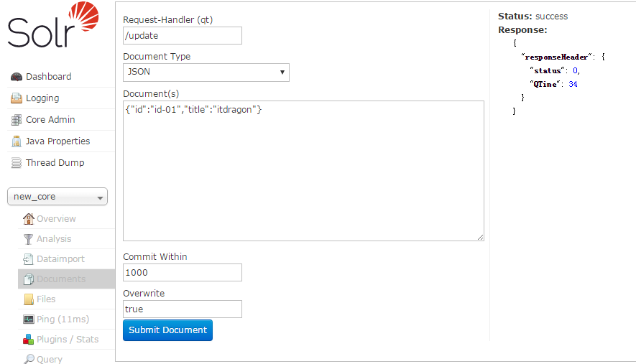Open the Dataimport section

(x=61, y=259)
